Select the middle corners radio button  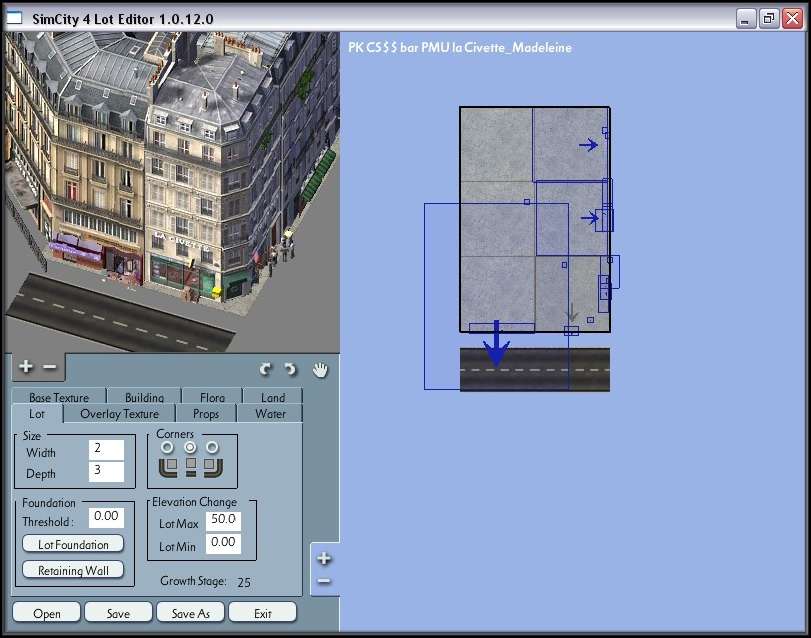pyautogui.click(x=190, y=447)
